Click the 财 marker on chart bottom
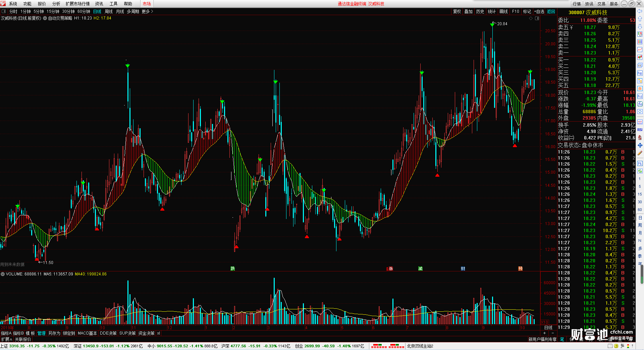This screenshot has height=350, width=644. [x=463, y=268]
